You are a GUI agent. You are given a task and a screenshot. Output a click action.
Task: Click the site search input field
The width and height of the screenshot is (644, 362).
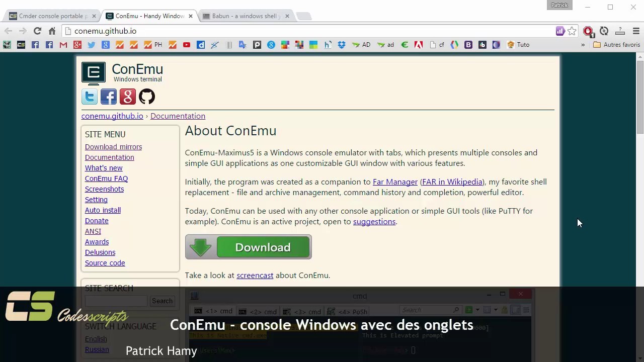(116, 301)
